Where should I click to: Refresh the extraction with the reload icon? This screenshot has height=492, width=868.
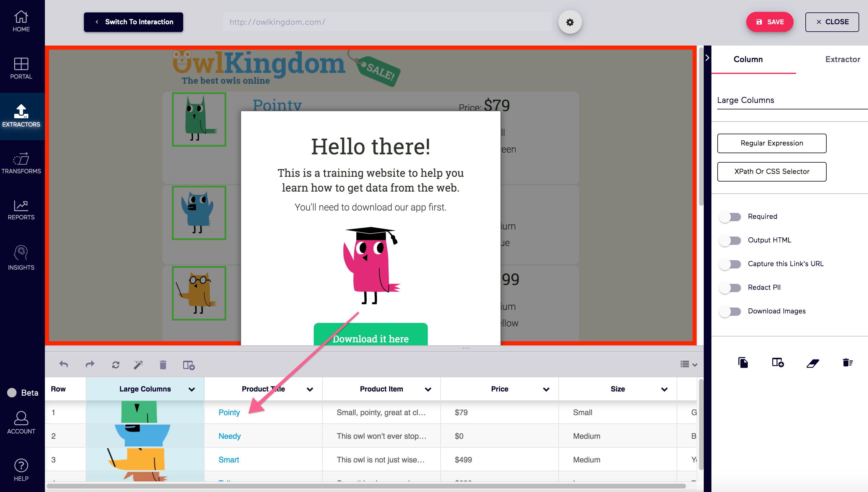tap(116, 364)
